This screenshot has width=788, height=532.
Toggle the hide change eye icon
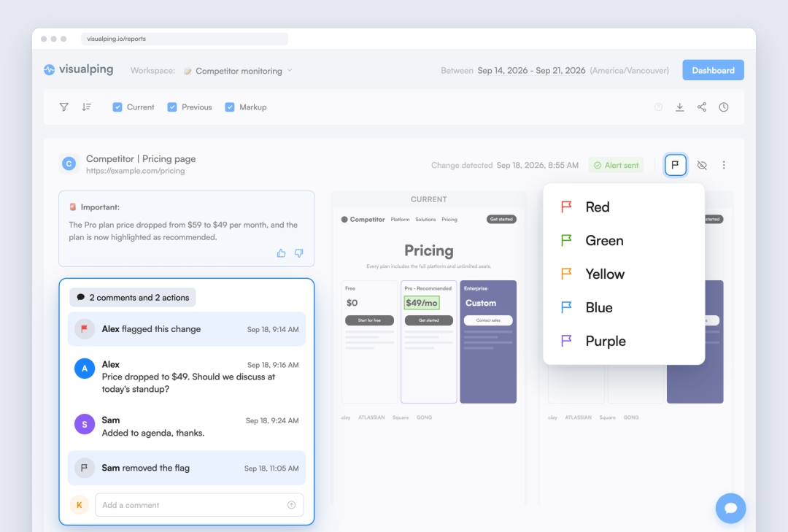[x=702, y=165]
